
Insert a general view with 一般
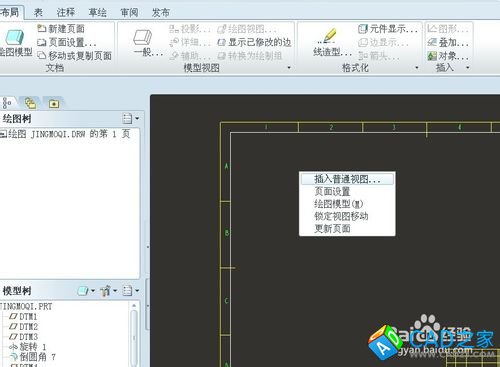point(147,43)
